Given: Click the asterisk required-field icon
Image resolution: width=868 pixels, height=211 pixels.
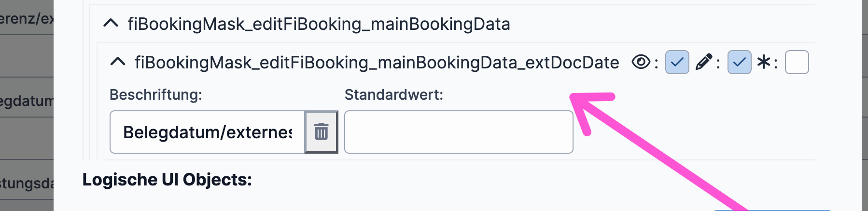Looking at the screenshot, I should pos(764,62).
